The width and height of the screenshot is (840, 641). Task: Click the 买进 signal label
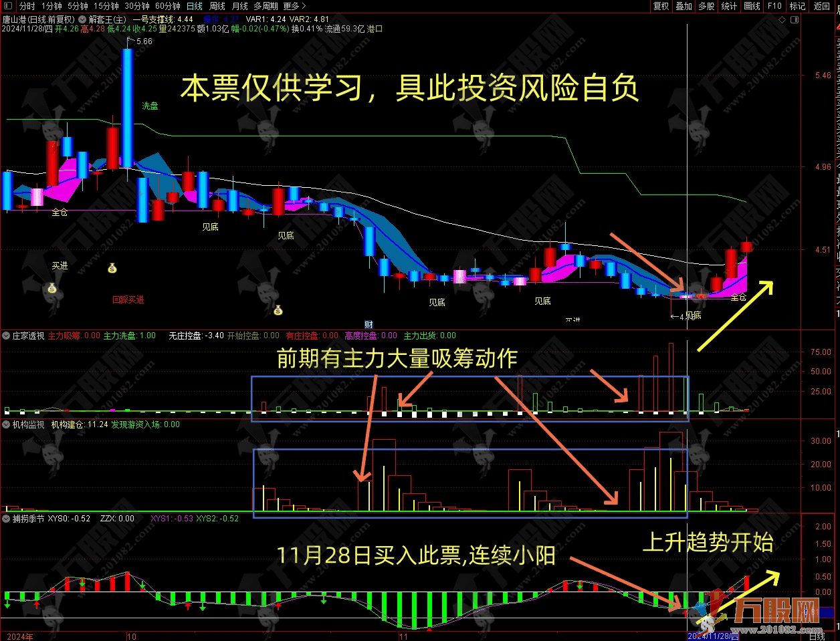(x=60, y=265)
